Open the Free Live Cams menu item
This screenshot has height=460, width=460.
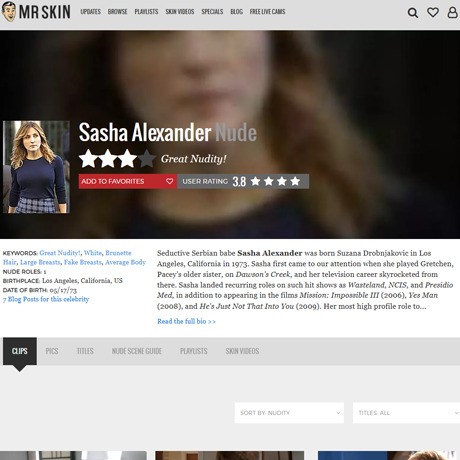click(267, 12)
